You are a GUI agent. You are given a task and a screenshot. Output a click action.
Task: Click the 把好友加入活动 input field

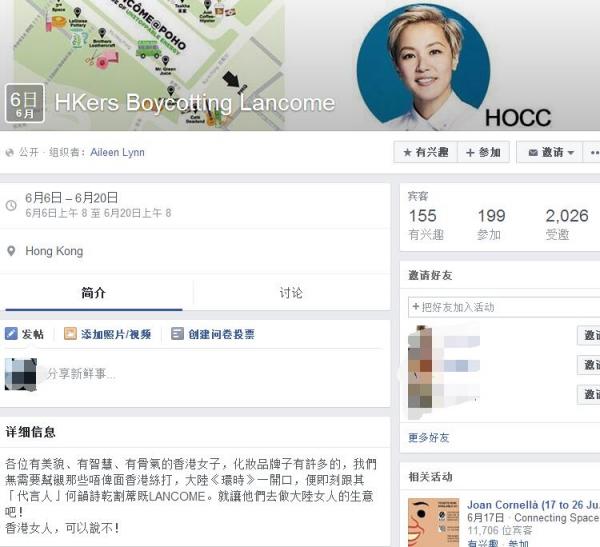point(504,307)
